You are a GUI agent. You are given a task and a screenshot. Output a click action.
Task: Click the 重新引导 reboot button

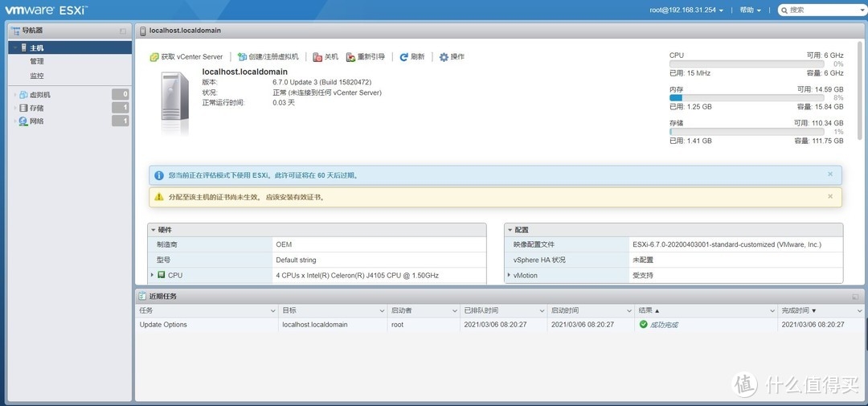pos(366,57)
